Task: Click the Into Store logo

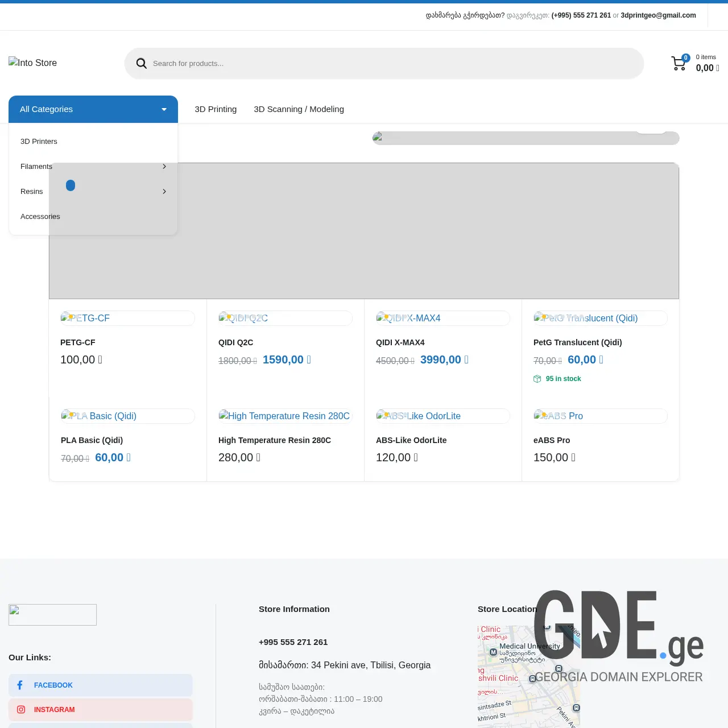Action: (32, 63)
